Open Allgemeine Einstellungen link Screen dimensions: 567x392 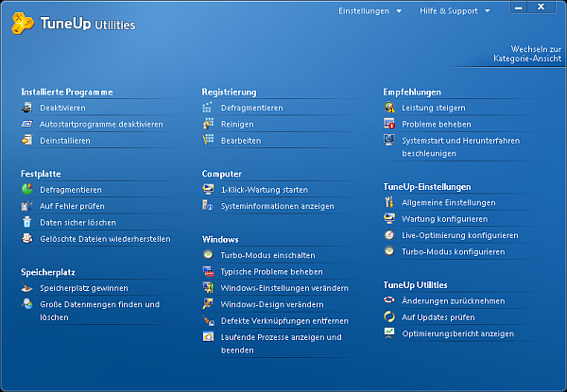click(449, 203)
